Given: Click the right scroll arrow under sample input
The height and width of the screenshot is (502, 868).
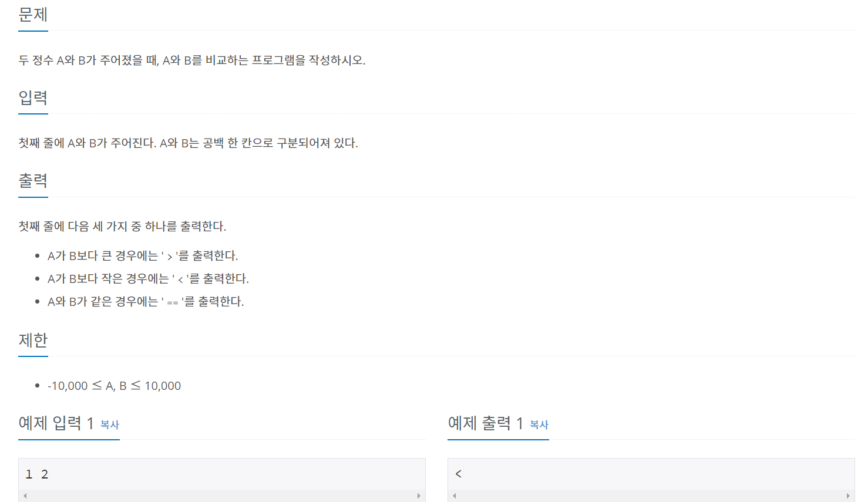Looking at the screenshot, I should click(419, 496).
